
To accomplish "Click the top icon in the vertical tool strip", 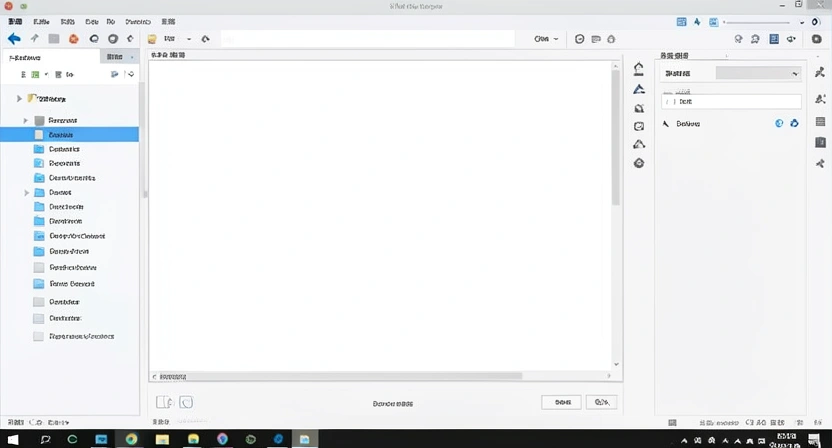I will [639, 69].
